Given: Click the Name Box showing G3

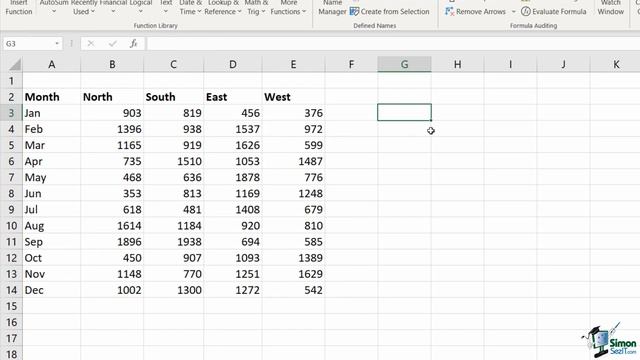Looking at the screenshot, I should 28,44.
